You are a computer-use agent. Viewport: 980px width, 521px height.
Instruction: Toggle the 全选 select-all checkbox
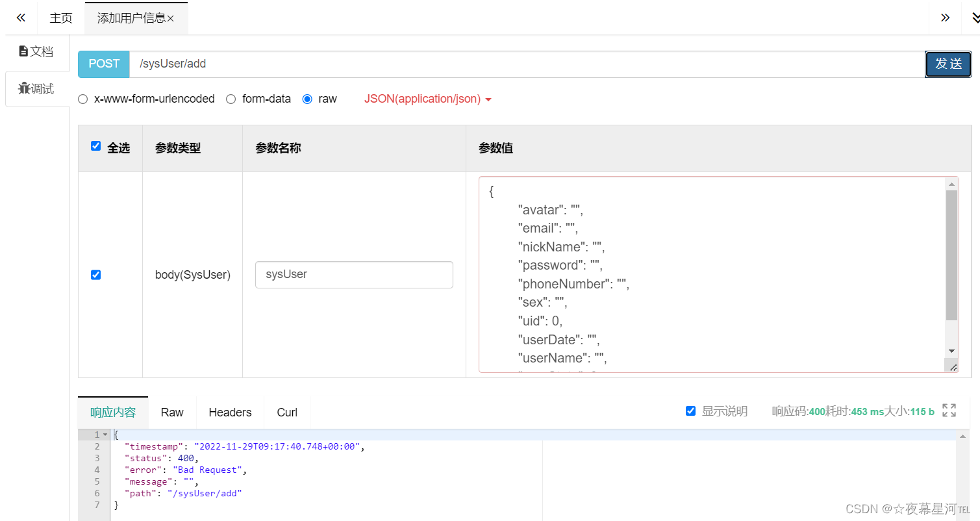[x=96, y=146]
